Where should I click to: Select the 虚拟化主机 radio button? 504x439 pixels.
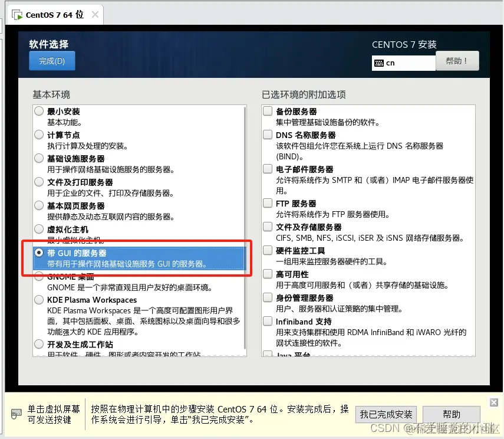pyautogui.click(x=39, y=229)
